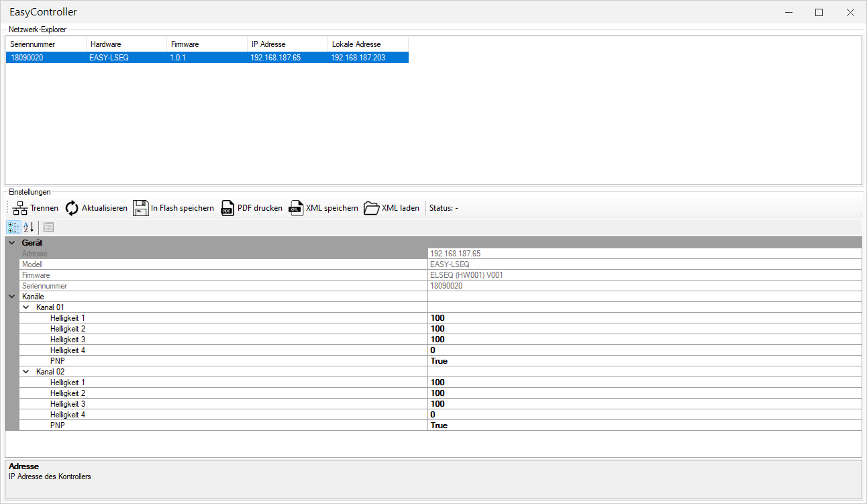This screenshot has width=867, height=504.
Task: Select device row with serial 18090020
Action: pos(201,58)
